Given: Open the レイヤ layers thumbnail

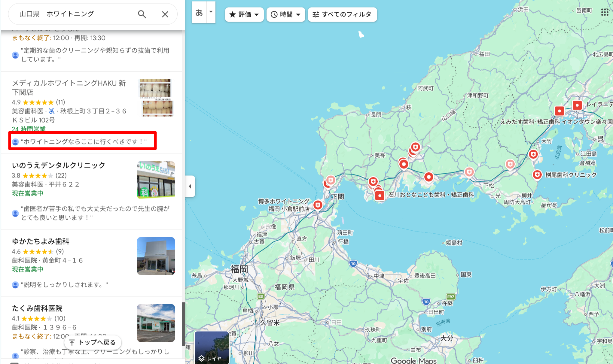Looking at the screenshot, I should (212, 347).
